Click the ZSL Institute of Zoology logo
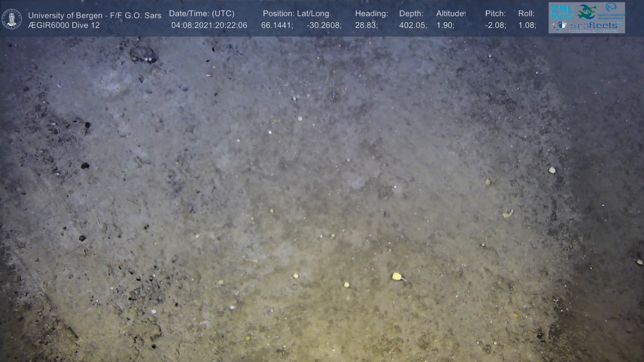 (x=562, y=12)
